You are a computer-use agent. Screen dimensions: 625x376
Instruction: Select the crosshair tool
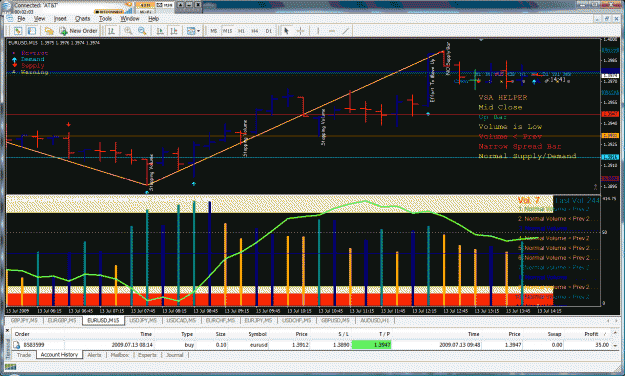(301, 31)
